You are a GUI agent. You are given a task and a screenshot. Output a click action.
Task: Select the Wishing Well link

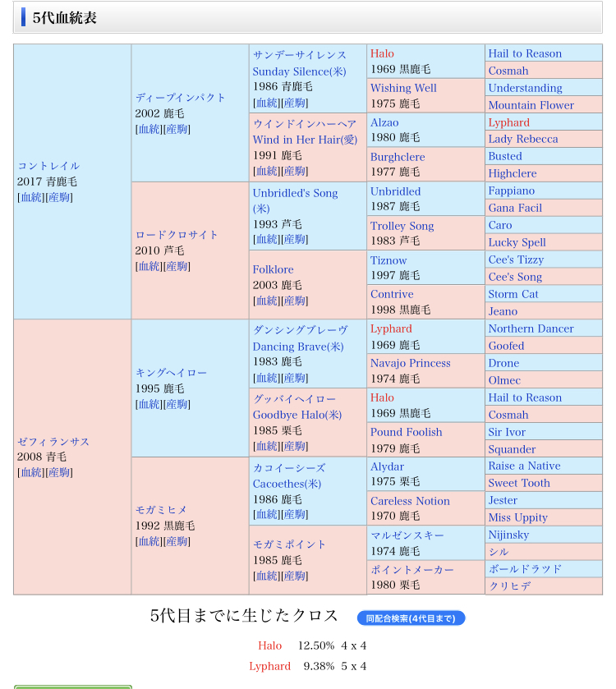[403, 88]
